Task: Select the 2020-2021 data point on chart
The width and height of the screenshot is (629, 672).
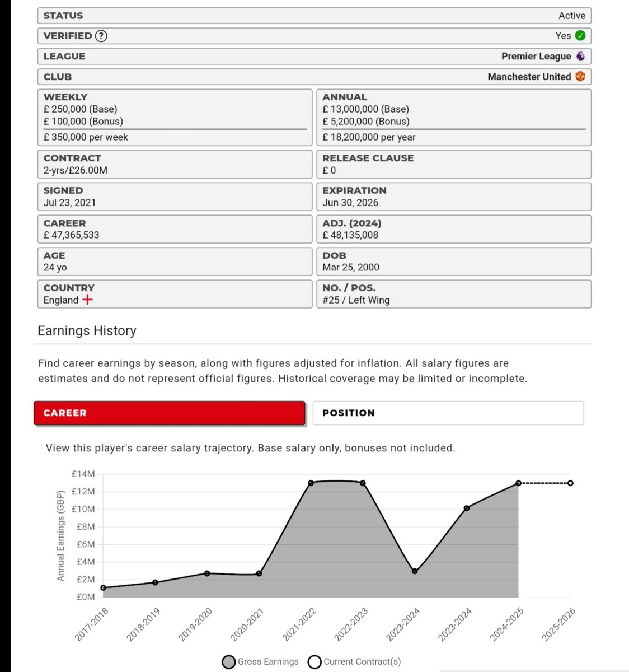Action: click(x=259, y=573)
